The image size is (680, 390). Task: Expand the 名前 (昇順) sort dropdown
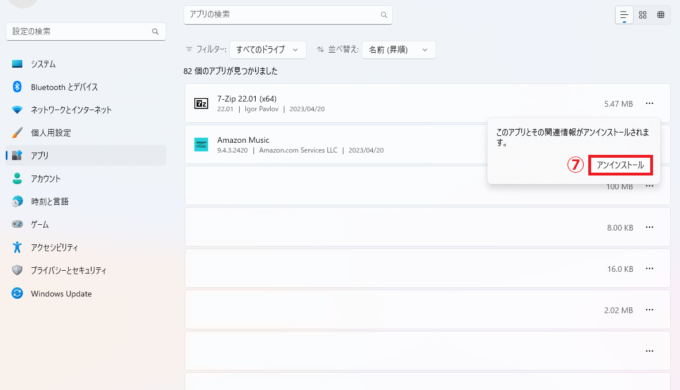click(x=399, y=50)
